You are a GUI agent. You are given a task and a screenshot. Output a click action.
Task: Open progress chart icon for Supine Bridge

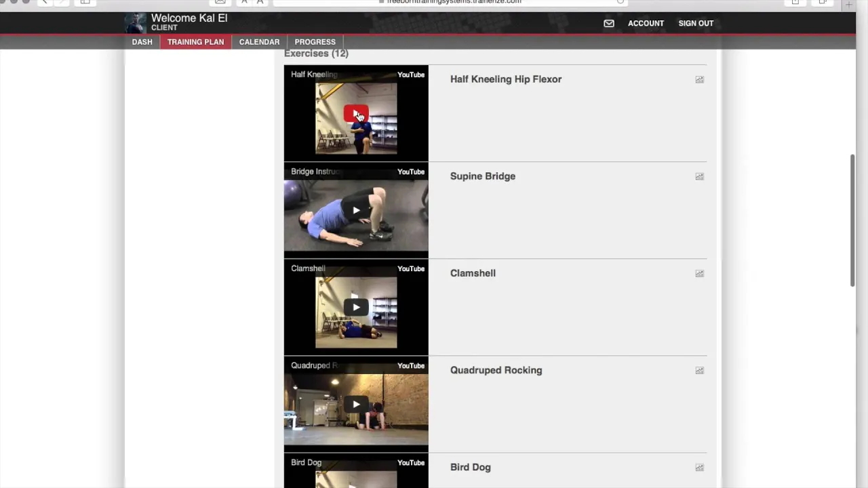click(x=699, y=176)
